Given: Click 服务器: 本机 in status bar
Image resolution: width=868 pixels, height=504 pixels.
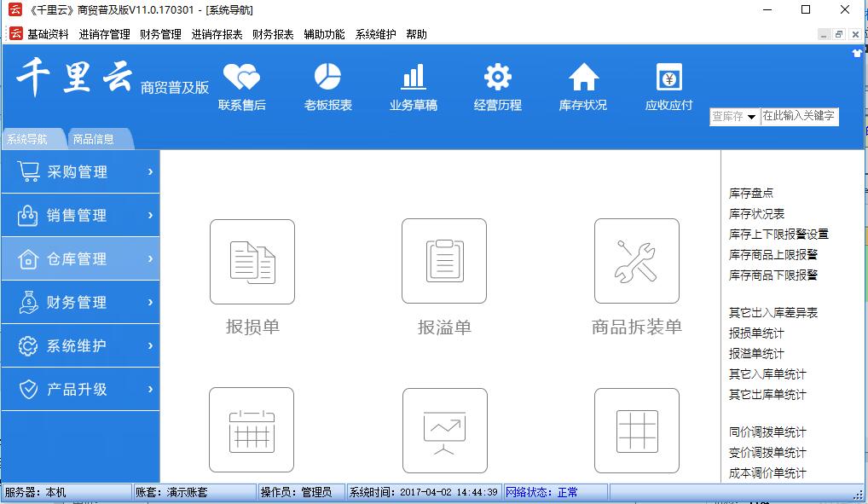Looking at the screenshot, I should pos(67,492).
